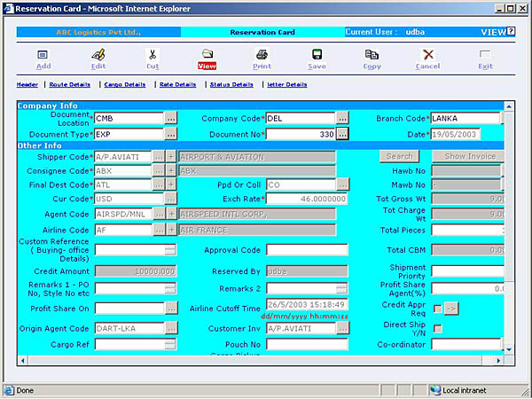Open Remarks 1 text expand icon

click(x=170, y=288)
